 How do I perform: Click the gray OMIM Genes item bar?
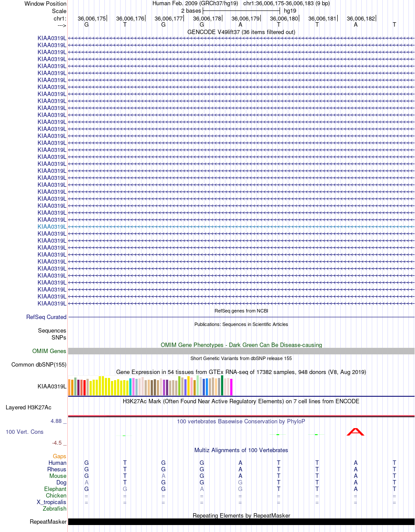click(x=241, y=351)
